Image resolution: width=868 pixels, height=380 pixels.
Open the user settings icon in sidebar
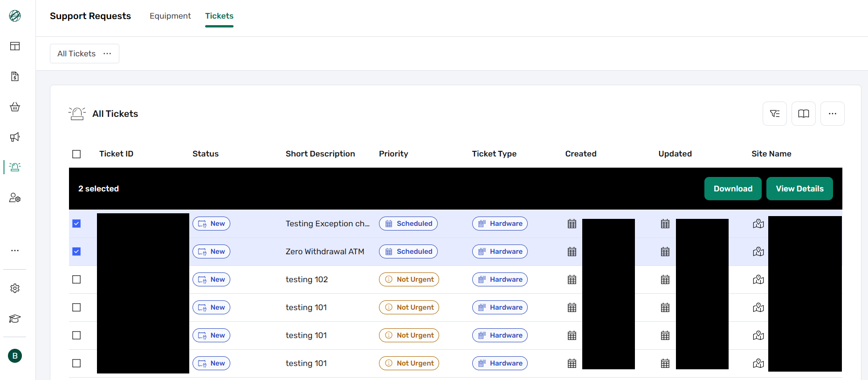tap(15, 197)
